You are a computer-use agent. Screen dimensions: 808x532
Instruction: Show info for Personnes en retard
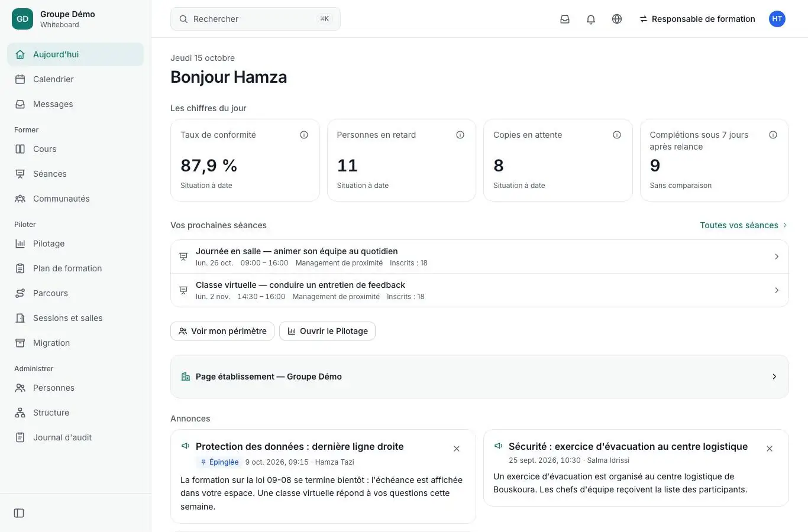coord(460,135)
